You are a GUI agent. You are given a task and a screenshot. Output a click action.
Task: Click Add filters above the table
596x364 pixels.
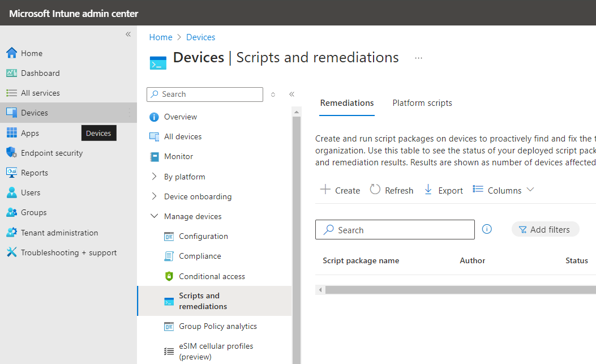point(545,229)
